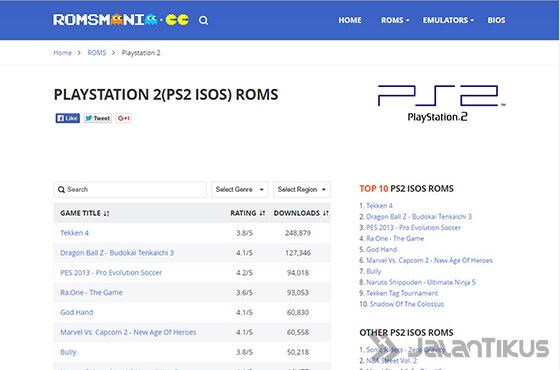Image resolution: width=560 pixels, height=370 pixels.
Task: Open Bully in the table
Action: [68, 352]
